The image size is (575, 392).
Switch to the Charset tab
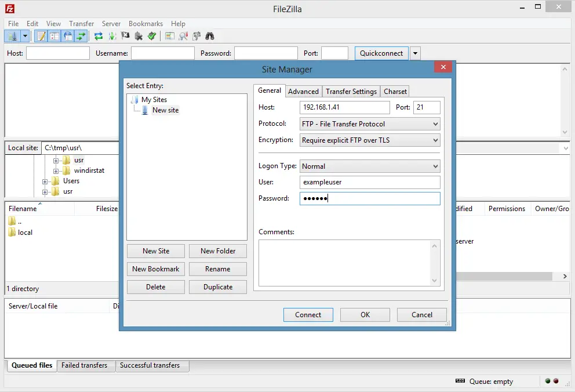[x=395, y=91]
